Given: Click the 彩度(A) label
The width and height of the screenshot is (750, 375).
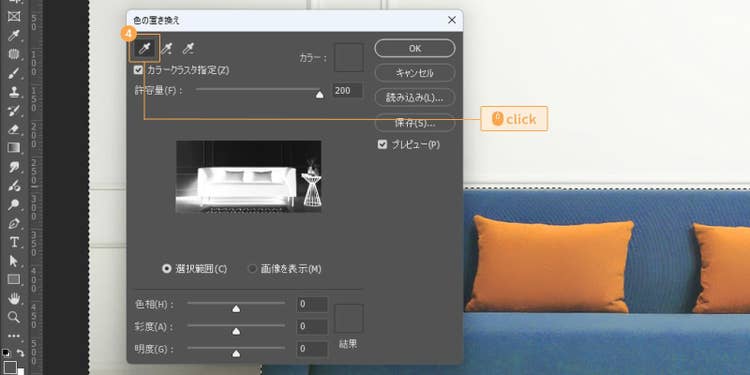Looking at the screenshot, I should [x=155, y=327].
